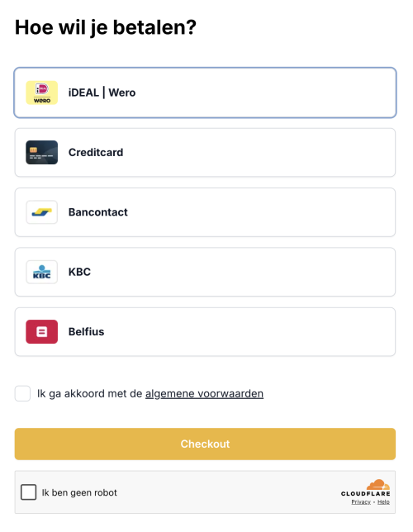This screenshot has height=532, width=413.
Task: Select iDEAL | Wero payment option
Action: click(x=205, y=93)
